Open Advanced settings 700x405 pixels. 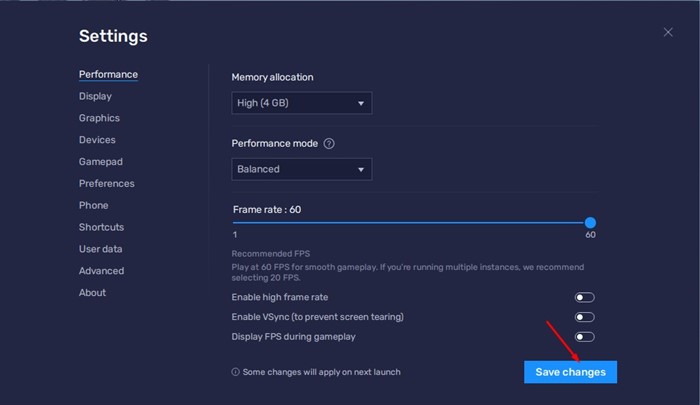101,271
